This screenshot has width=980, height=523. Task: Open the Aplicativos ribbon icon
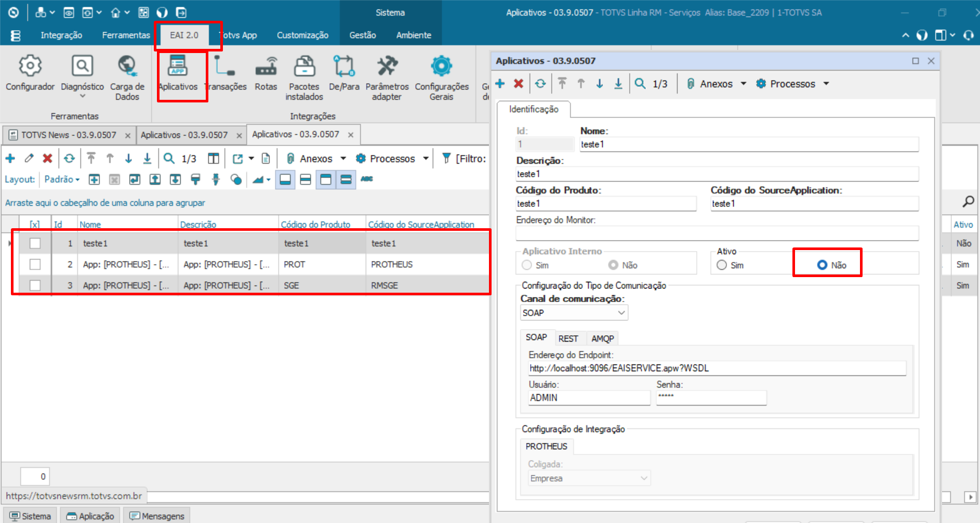coord(178,74)
